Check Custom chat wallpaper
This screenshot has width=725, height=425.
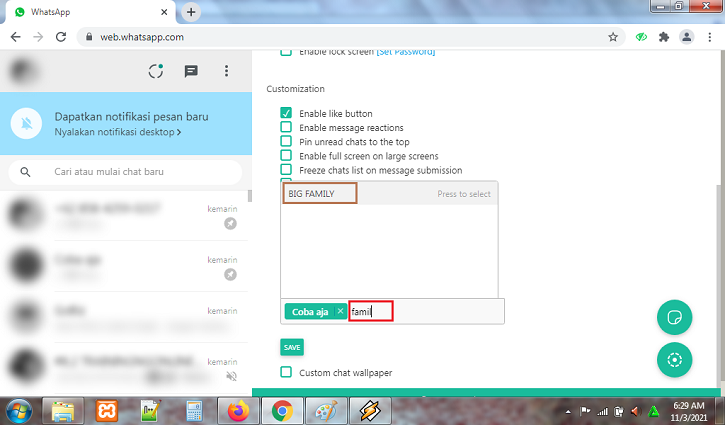[286, 372]
